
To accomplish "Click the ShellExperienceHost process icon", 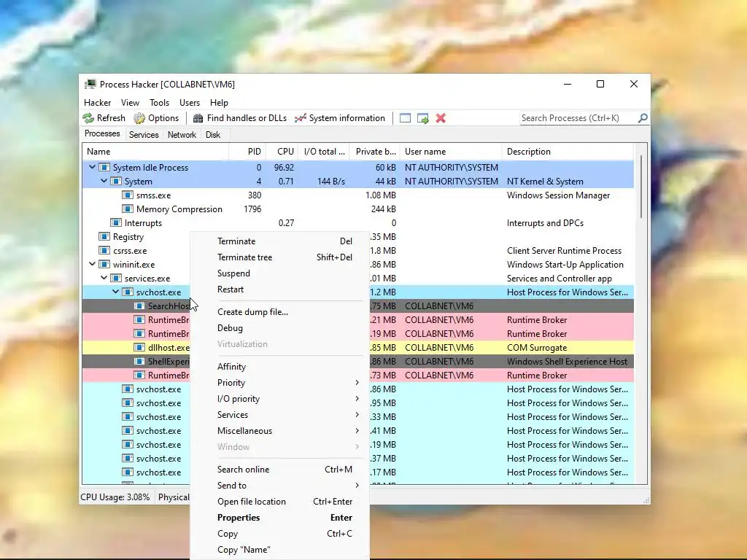I will pyautogui.click(x=139, y=362).
